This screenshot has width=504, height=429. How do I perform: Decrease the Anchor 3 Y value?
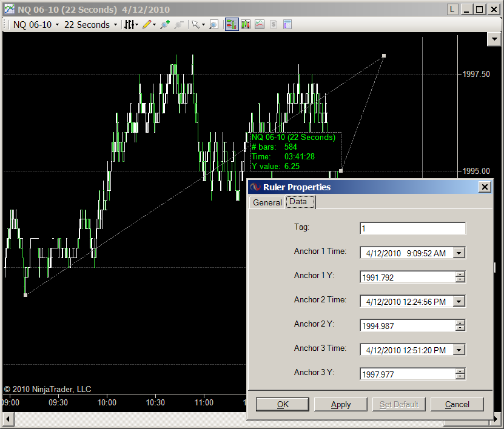coord(460,377)
